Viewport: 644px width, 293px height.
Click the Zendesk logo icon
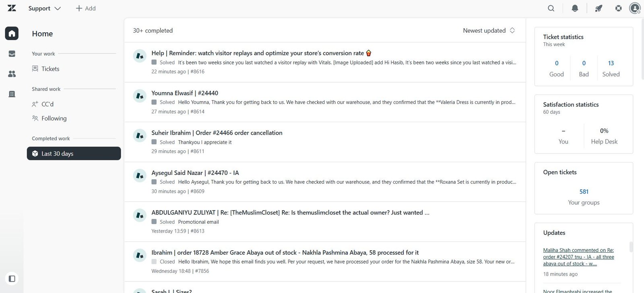pos(12,8)
